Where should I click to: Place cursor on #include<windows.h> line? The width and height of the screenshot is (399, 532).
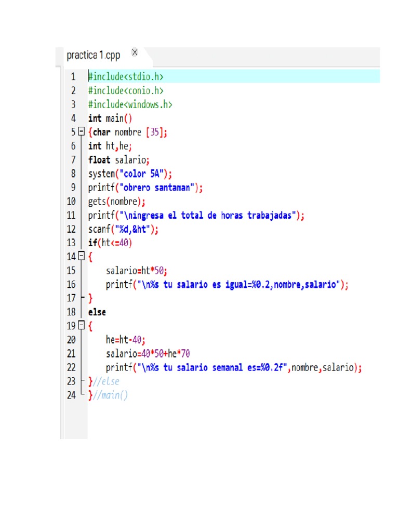130,104
